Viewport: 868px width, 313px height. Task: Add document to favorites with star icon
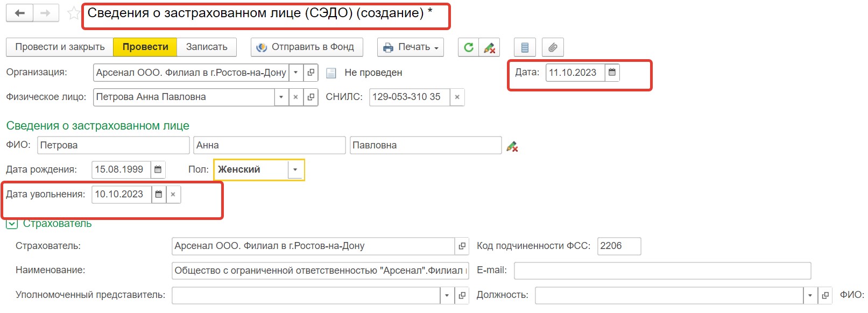[73, 13]
